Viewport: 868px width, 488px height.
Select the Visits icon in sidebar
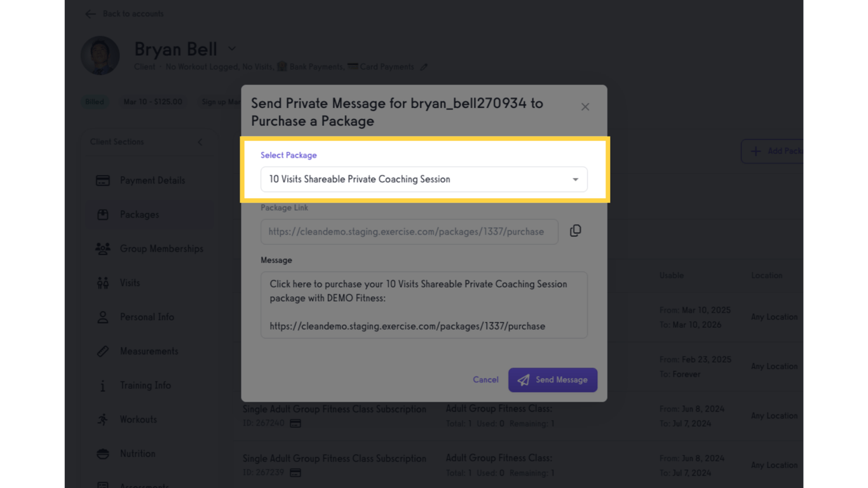tap(102, 283)
